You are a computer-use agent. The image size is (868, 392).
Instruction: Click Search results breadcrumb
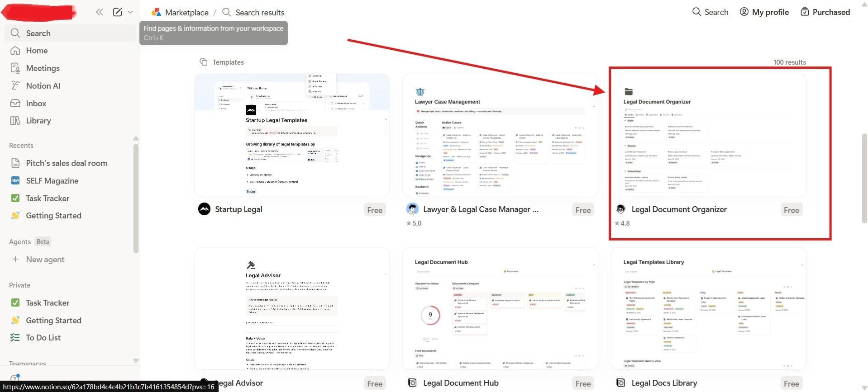coord(253,13)
